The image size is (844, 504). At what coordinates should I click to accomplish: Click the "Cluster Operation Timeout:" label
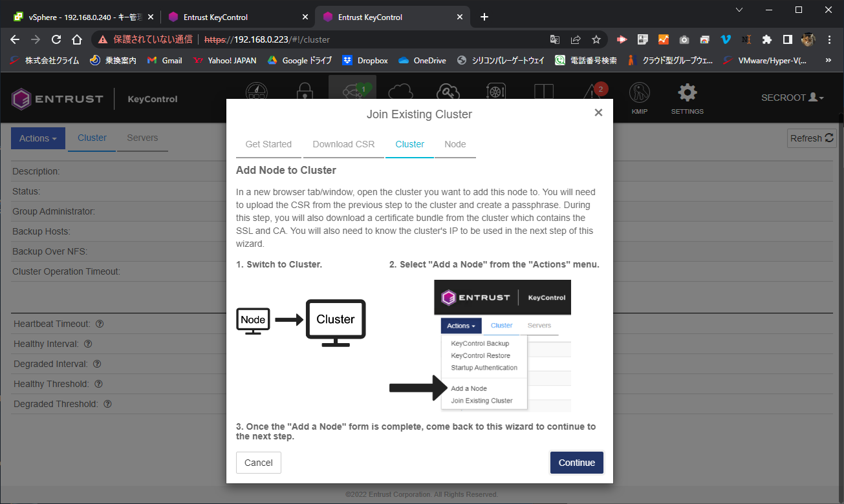(66, 271)
